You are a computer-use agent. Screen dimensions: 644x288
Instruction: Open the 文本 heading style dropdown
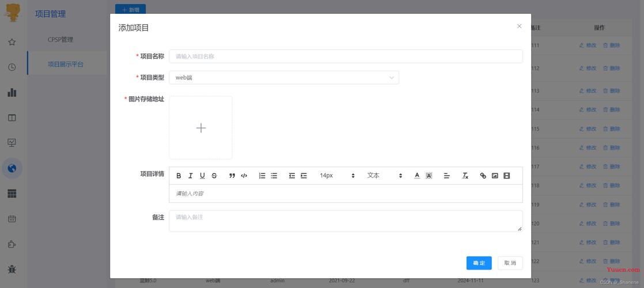click(385, 176)
